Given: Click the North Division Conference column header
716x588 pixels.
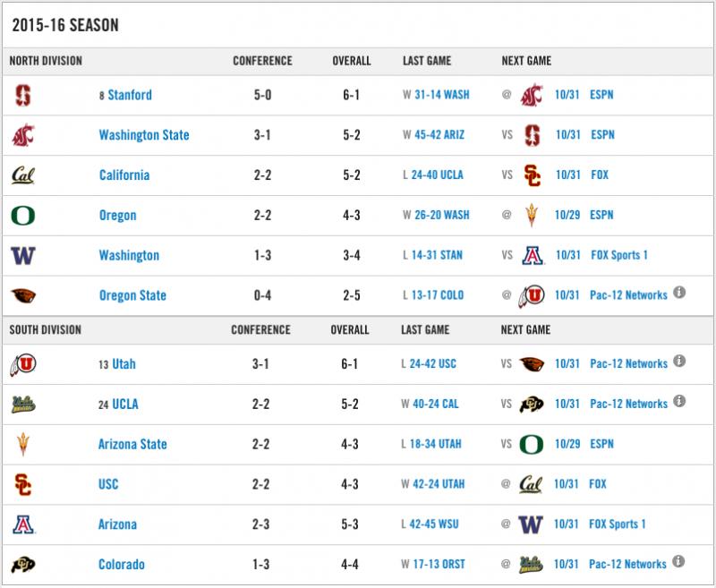Looking at the screenshot, I should point(262,61).
